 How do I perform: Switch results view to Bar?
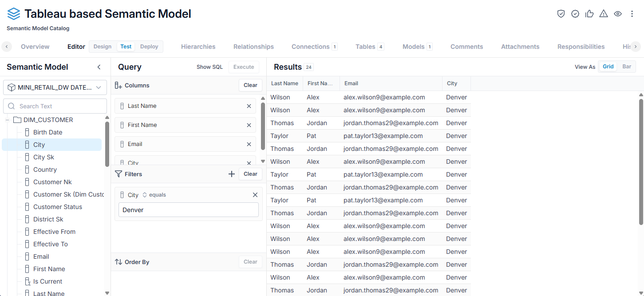[627, 67]
